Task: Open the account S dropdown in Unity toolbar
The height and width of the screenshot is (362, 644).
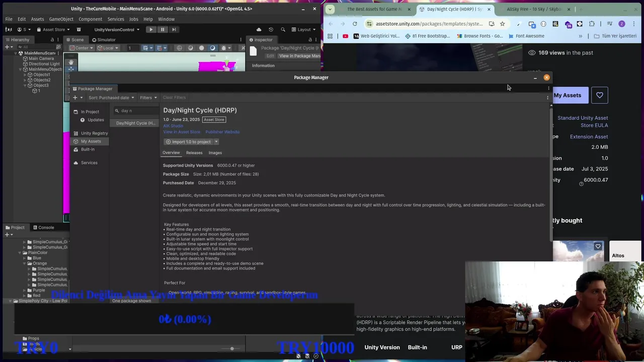Action: point(24,30)
